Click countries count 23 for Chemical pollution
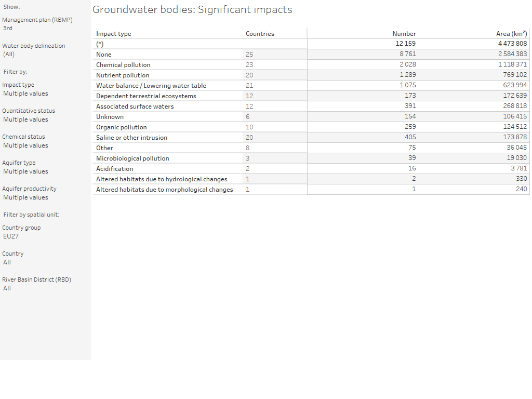532x399 pixels. pos(249,65)
